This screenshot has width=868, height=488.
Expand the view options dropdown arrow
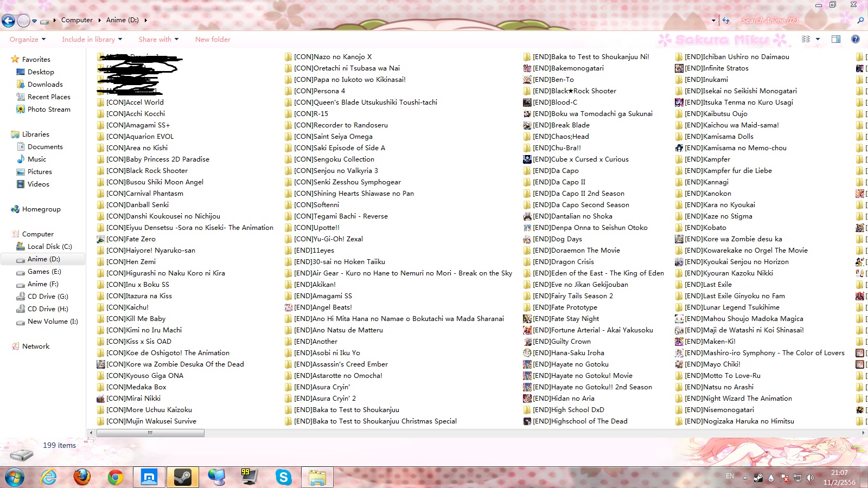pos(818,39)
